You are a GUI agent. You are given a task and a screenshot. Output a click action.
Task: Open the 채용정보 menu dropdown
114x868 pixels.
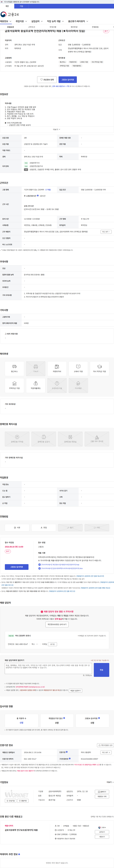(x=6, y=21)
